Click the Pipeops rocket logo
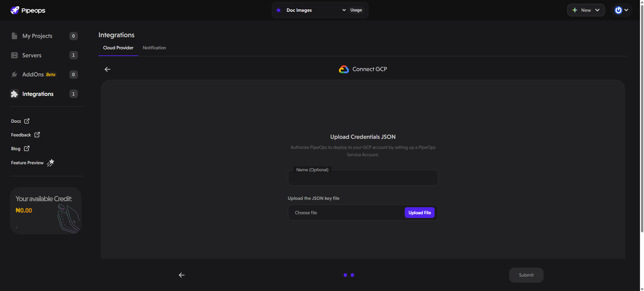Viewport: 644px width, 291px height. tap(15, 10)
